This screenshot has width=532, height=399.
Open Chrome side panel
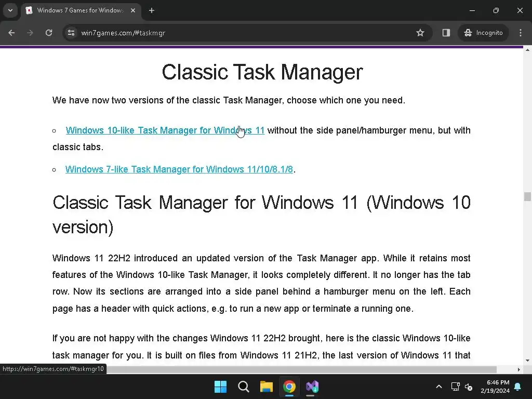click(x=446, y=33)
